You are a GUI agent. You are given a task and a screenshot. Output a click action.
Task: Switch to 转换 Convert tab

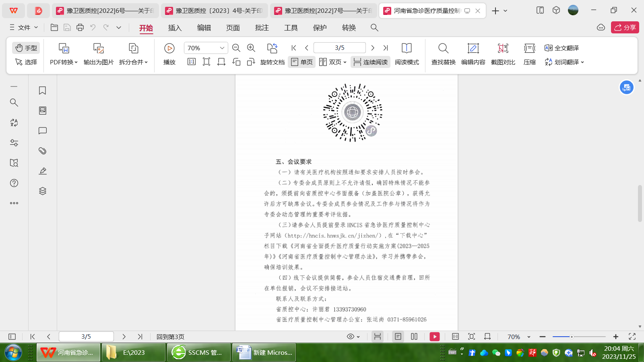(349, 28)
